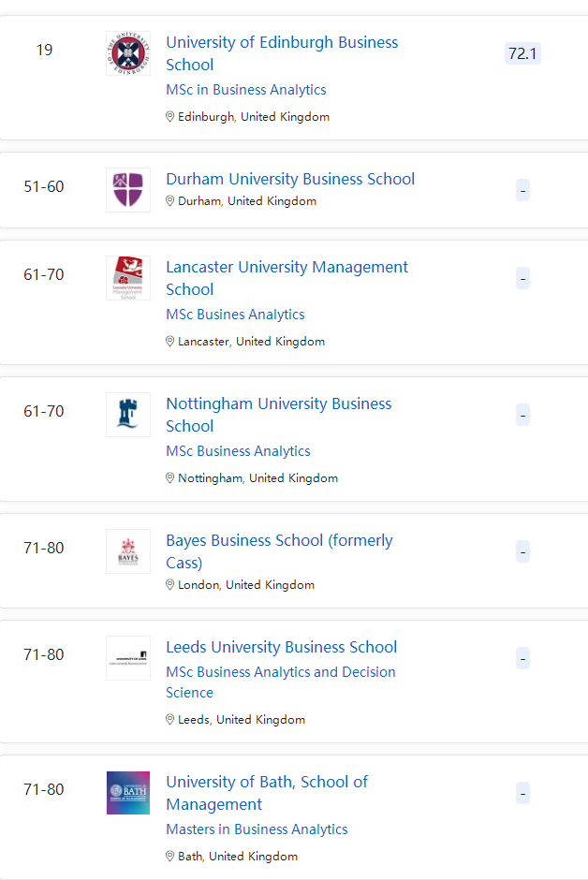This screenshot has width=588, height=880.
Task: Click the location pin beside Edinburgh, United Kingdom
Action: point(170,117)
